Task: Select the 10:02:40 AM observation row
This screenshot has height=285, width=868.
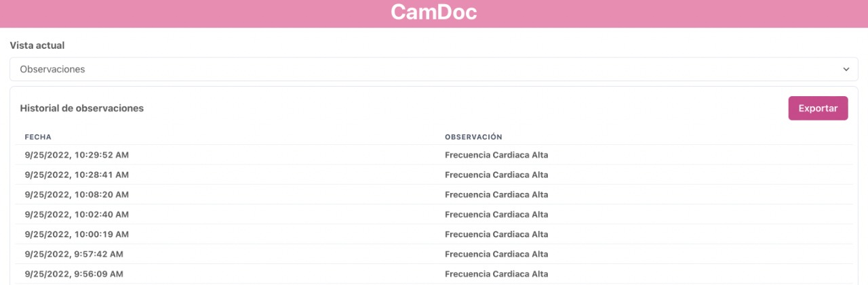Action: tap(434, 214)
